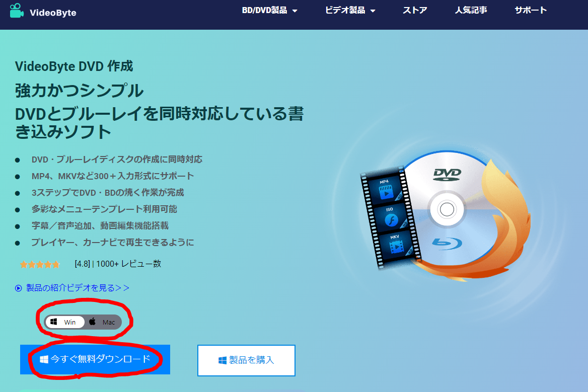Expand the ビデオ製品 dropdown arrow
The image size is (588, 392).
373,11
